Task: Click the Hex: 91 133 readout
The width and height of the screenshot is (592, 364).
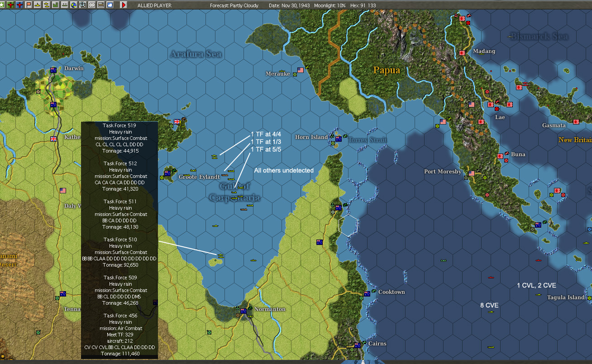Action: point(363,5)
